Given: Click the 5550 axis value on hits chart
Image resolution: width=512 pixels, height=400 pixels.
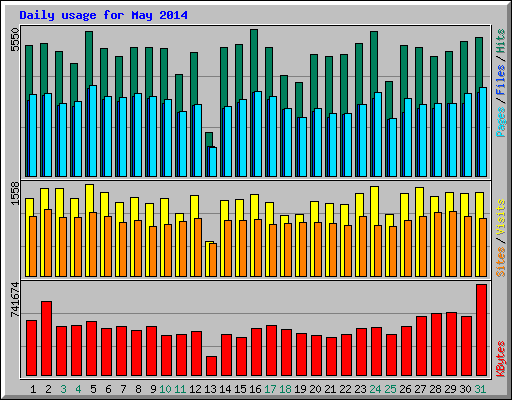Looking at the screenshot, I should 15,40.
